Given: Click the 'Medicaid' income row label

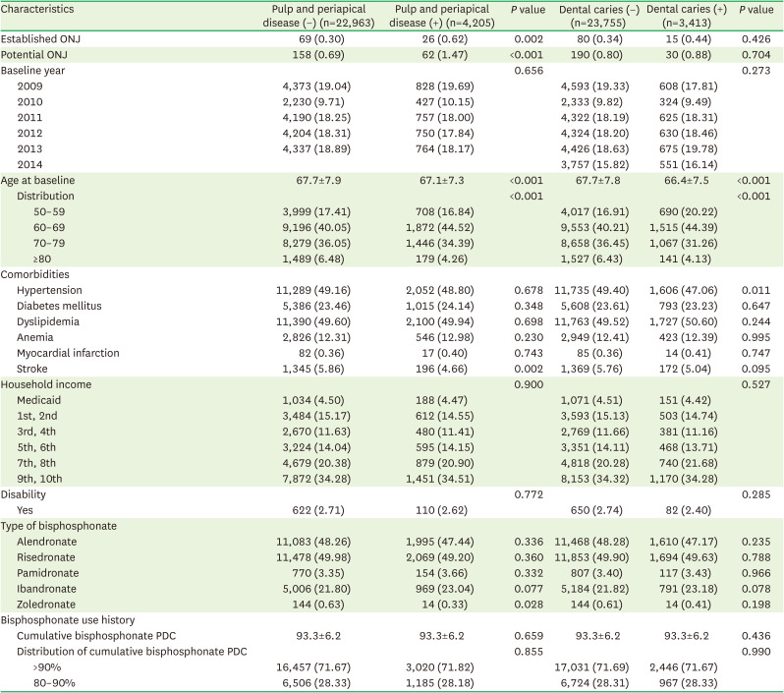Looking at the screenshot, I should pyautogui.click(x=38, y=400).
